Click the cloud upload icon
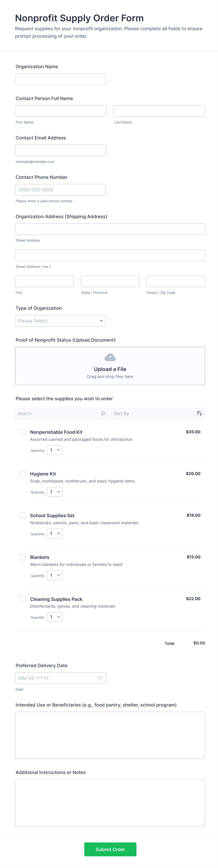The width and height of the screenshot is (218, 868). coord(110,358)
